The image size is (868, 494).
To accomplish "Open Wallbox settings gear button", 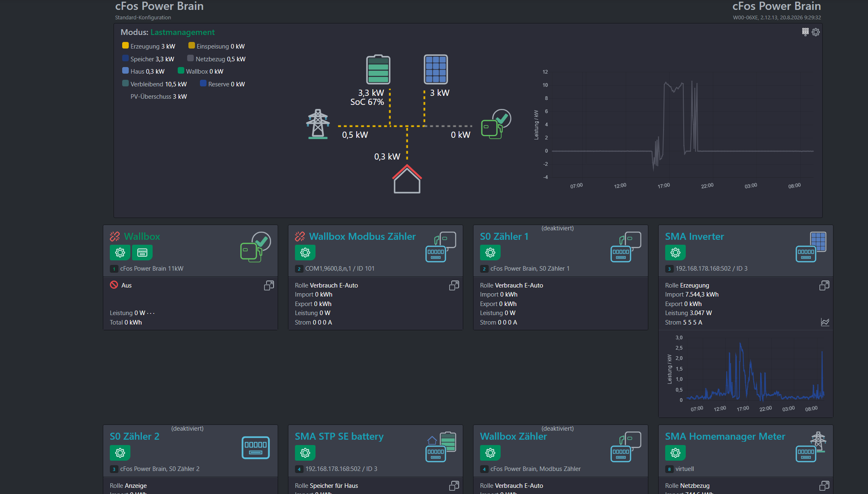I will tap(120, 253).
